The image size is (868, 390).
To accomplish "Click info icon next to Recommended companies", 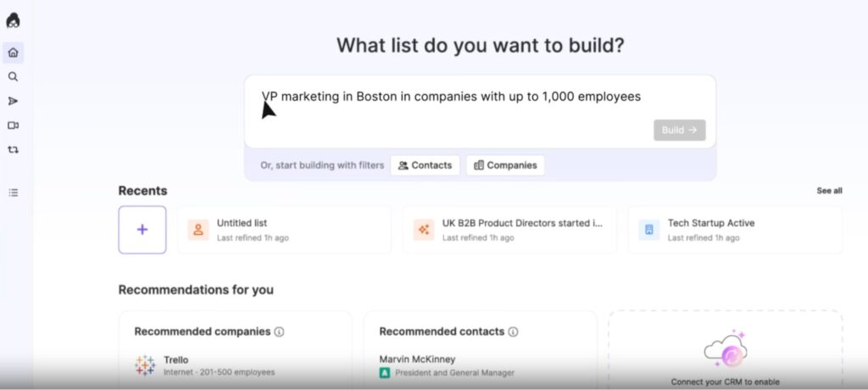I will coord(280,331).
